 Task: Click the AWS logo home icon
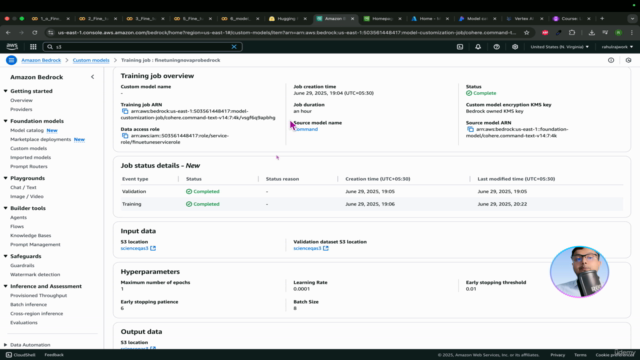(x=12, y=47)
